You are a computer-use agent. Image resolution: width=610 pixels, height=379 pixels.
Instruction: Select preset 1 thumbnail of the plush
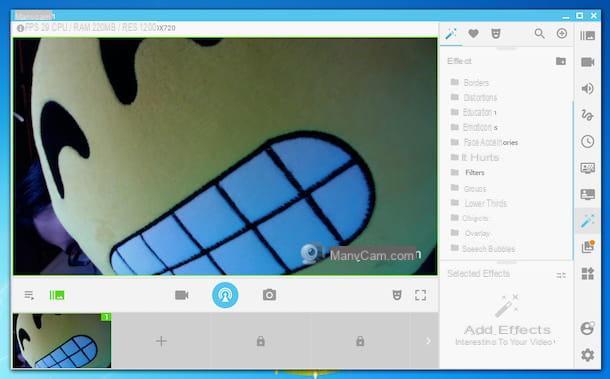pos(62,340)
